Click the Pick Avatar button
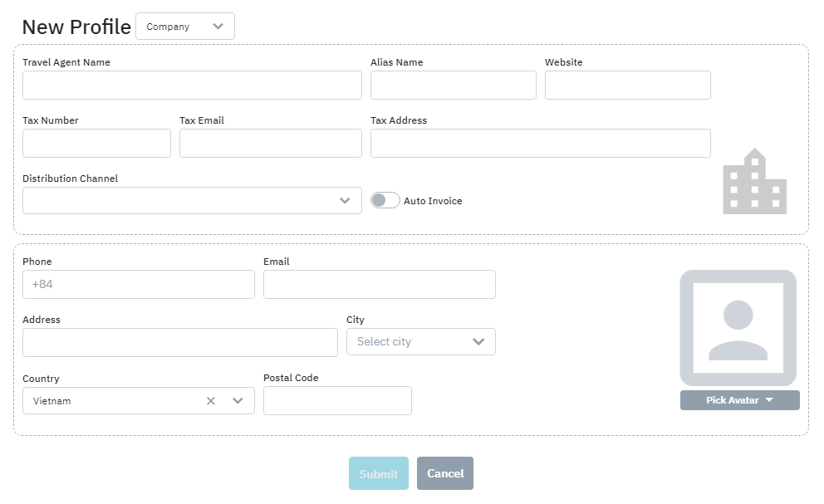 pyautogui.click(x=739, y=400)
